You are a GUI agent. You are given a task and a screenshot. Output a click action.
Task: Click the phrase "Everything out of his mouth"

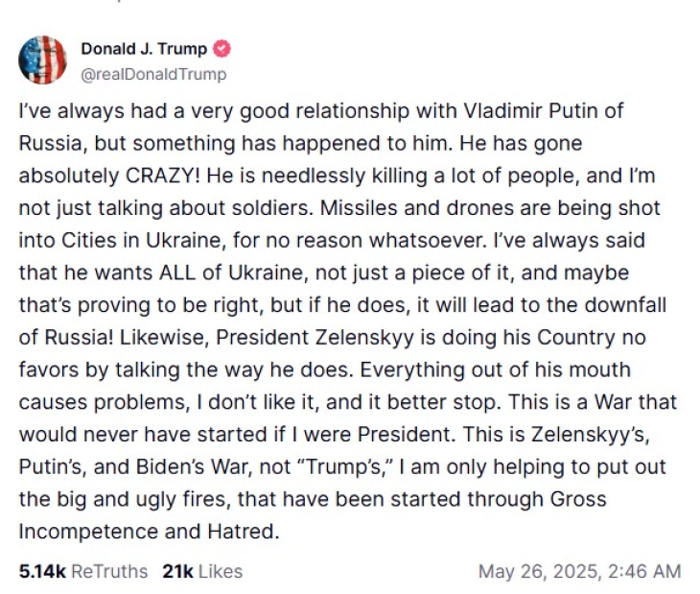coord(495,369)
